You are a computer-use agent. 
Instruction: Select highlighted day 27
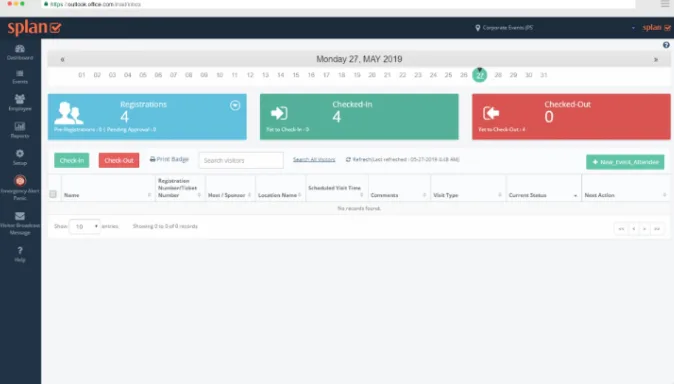point(480,75)
